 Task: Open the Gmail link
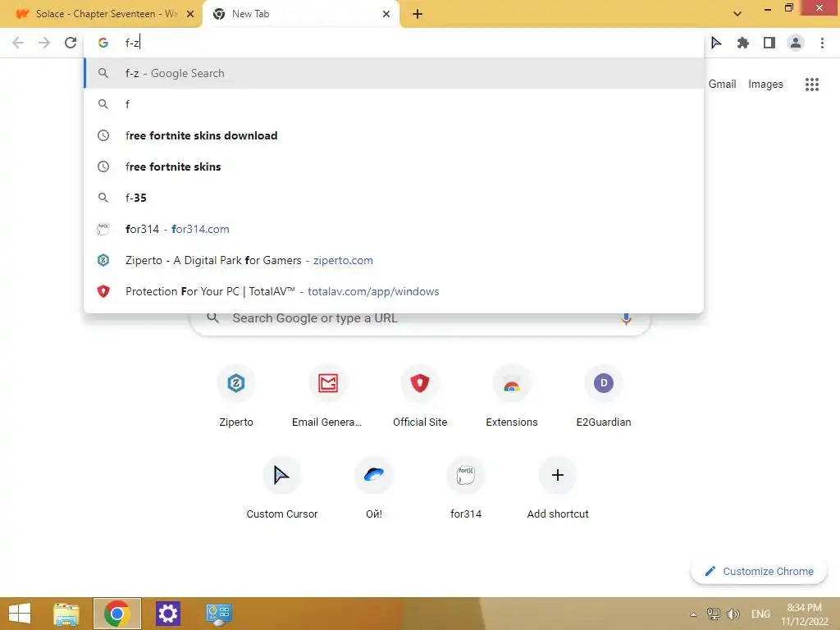pyautogui.click(x=722, y=84)
